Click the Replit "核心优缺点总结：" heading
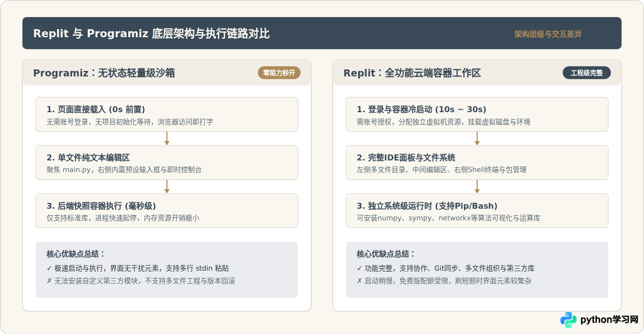Image resolution: width=644 pixels, height=334 pixels. 386,254
